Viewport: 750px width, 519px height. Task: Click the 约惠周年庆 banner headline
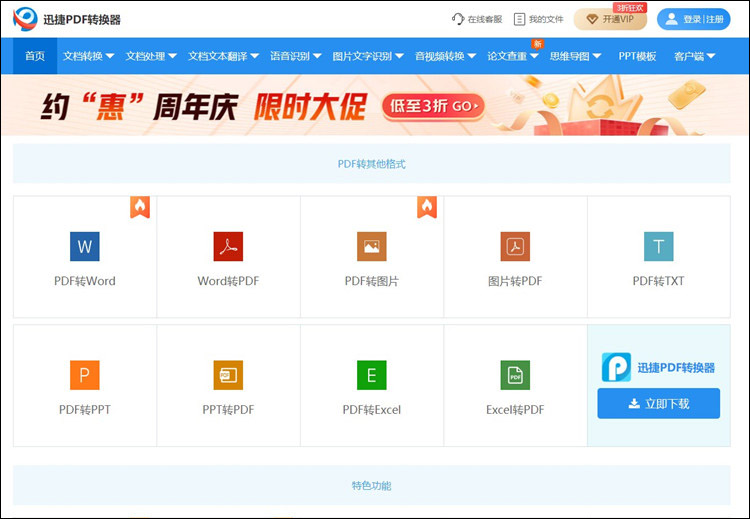(140, 106)
